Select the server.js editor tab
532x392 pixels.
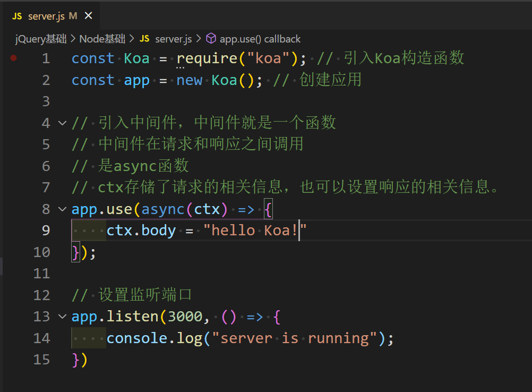(52, 16)
